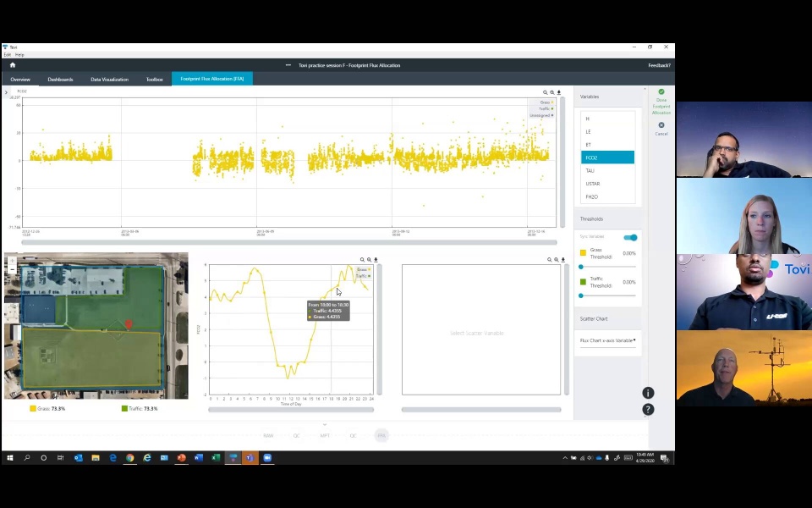Toggle Unassigned series in top chart legend
Image resolution: width=812 pixels, height=508 pixels.
541,115
